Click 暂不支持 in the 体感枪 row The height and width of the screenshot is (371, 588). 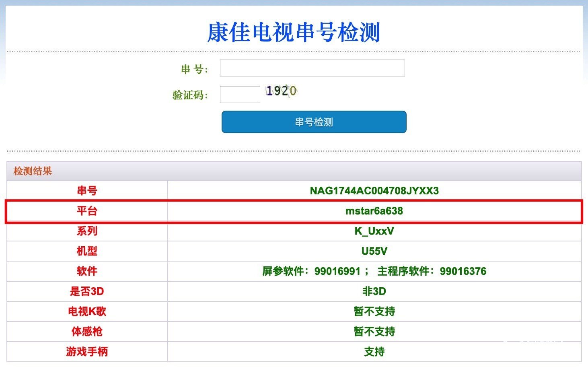point(374,332)
